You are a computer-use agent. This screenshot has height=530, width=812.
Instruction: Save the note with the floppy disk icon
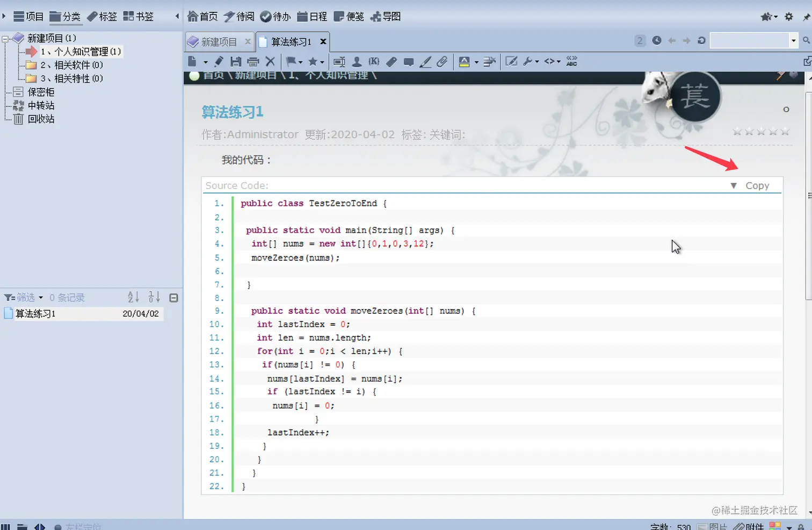point(236,62)
